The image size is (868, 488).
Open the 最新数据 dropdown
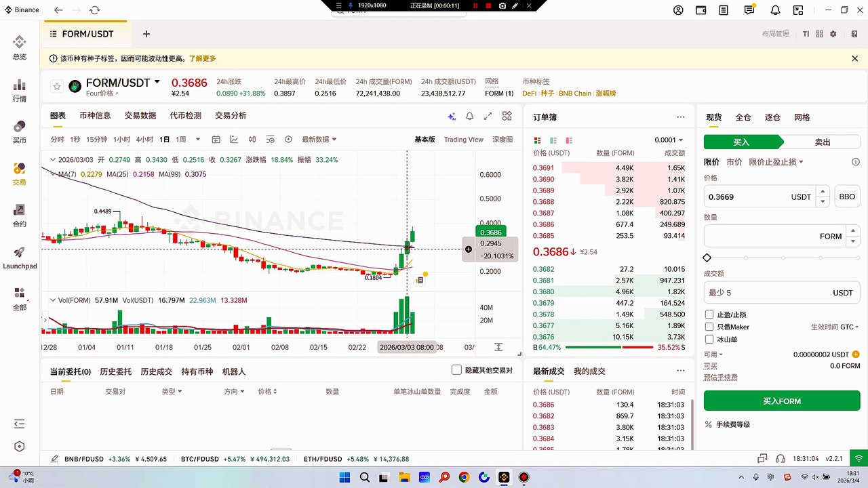(319, 140)
